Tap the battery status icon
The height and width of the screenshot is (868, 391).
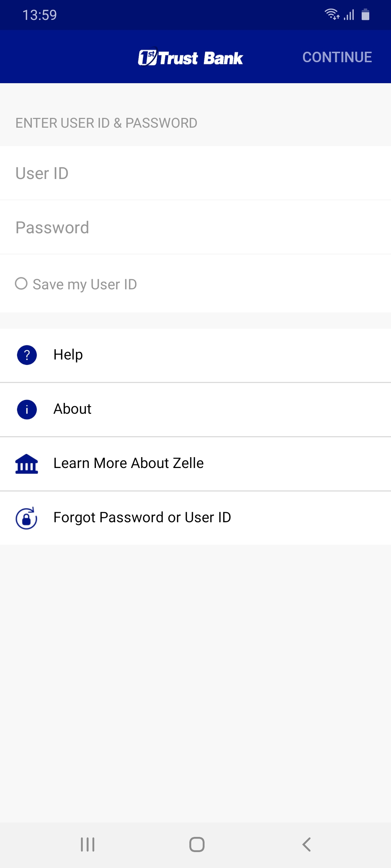point(366,14)
